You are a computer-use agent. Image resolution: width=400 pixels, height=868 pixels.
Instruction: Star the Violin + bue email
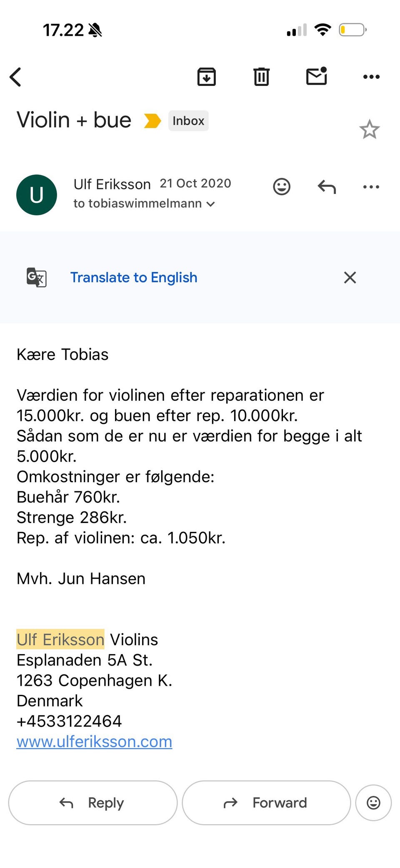(x=370, y=129)
